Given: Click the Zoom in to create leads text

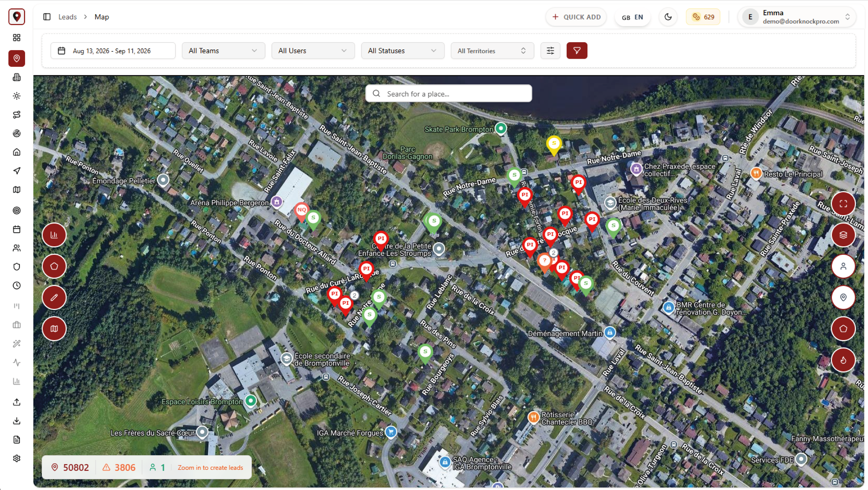Looking at the screenshot, I should (x=210, y=467).
